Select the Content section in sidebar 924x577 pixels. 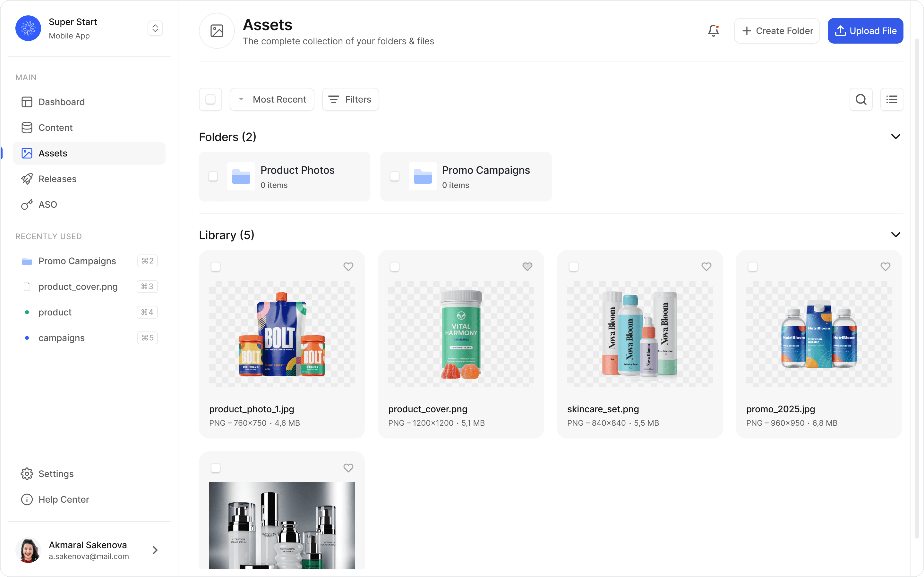[56, 128]
